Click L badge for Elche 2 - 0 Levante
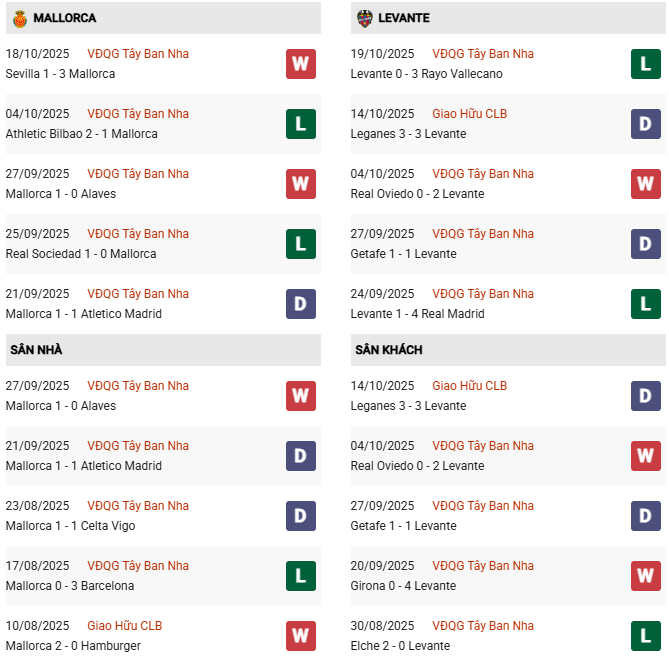 [645, 636]
